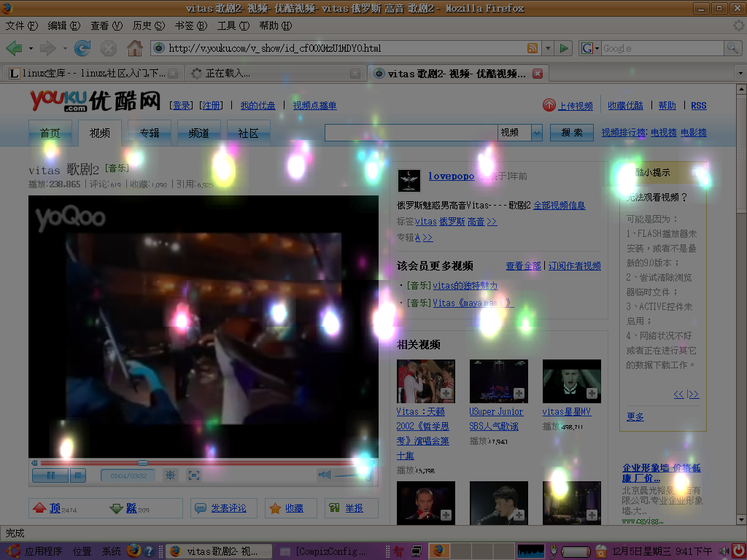
Task: Close the vitas 歌剧2 tab
Action: [x=538, y=74]
